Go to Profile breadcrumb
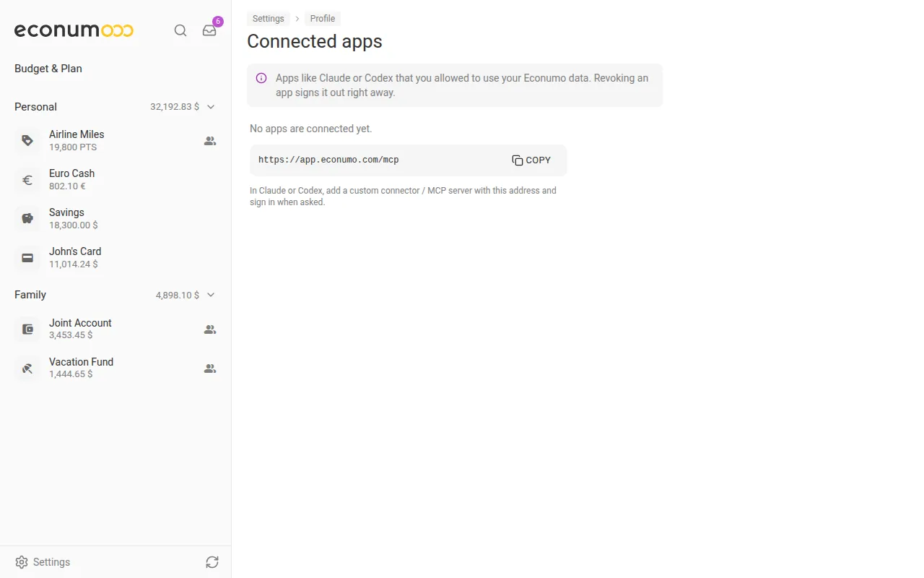Image resolution: width=924 pixels, height=578 pixels. (323, 19)
